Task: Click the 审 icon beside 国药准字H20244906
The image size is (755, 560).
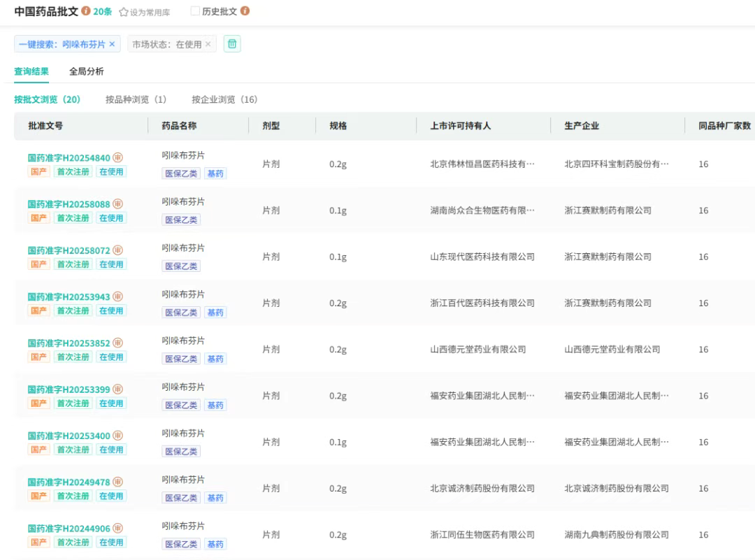Action: coord(118,528)
